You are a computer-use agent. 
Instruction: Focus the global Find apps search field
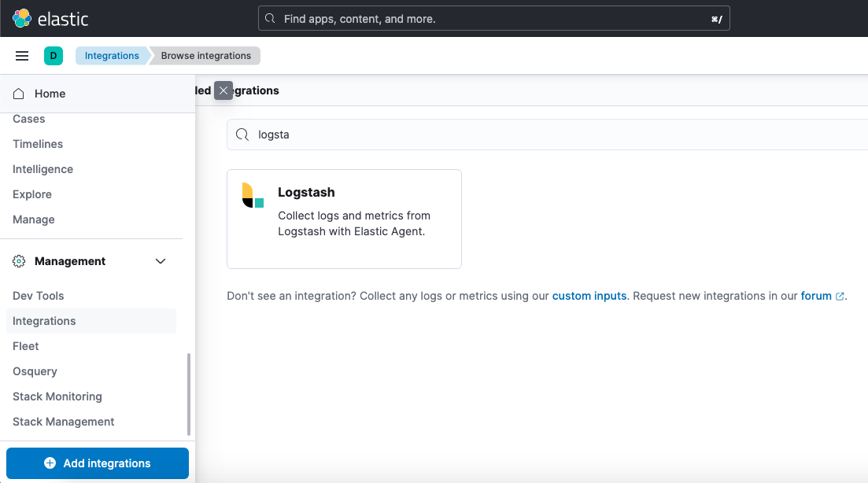(493, 18)
